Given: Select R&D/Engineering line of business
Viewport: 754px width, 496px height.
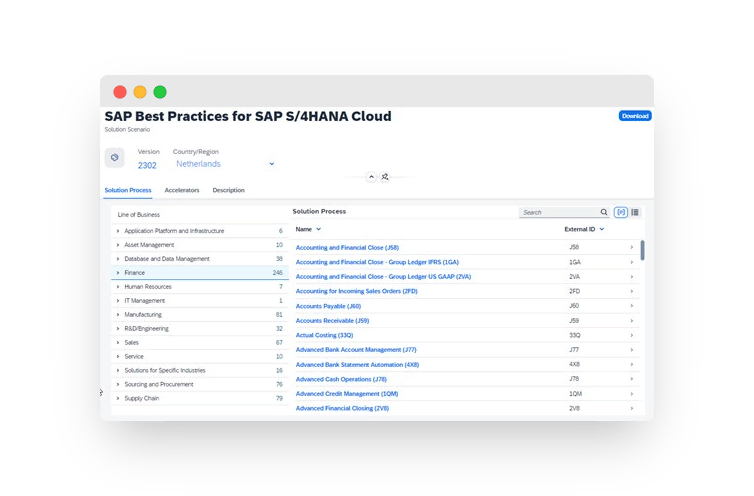Looking at the screenshot, I should (200, 329).
